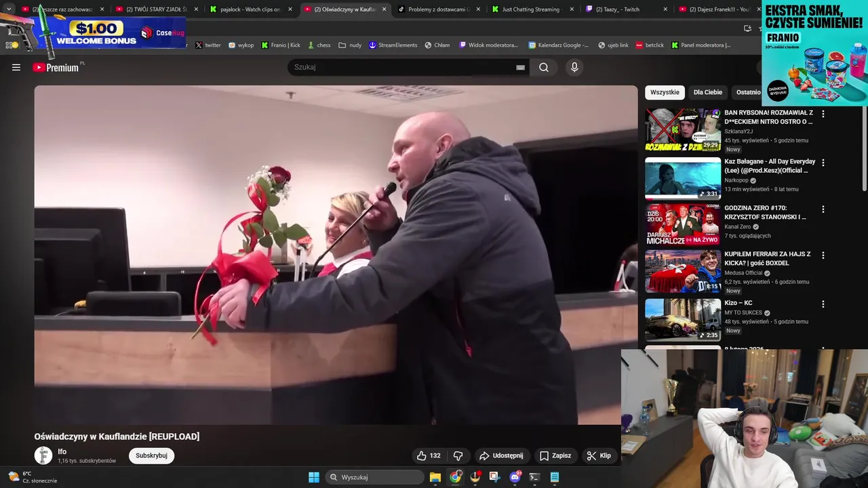The height and width of the screenshot is (488, 868).
Task: Open Google Chrome taskbar icon
Action: (455, 477)
